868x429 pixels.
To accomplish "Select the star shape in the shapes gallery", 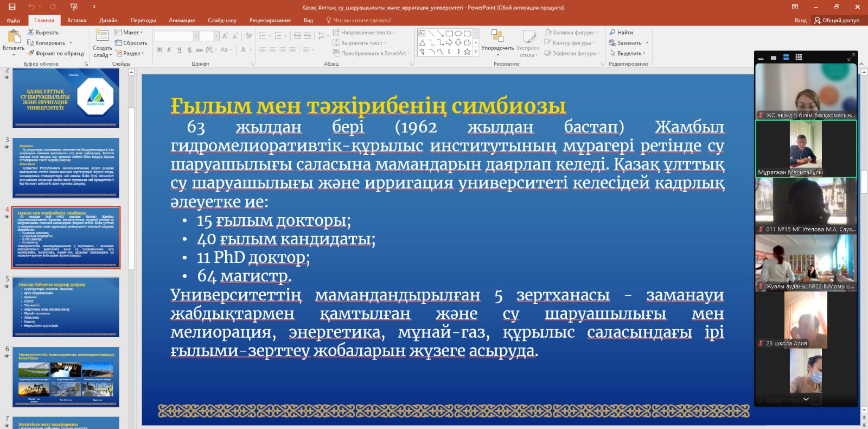I will coord(467,52).
